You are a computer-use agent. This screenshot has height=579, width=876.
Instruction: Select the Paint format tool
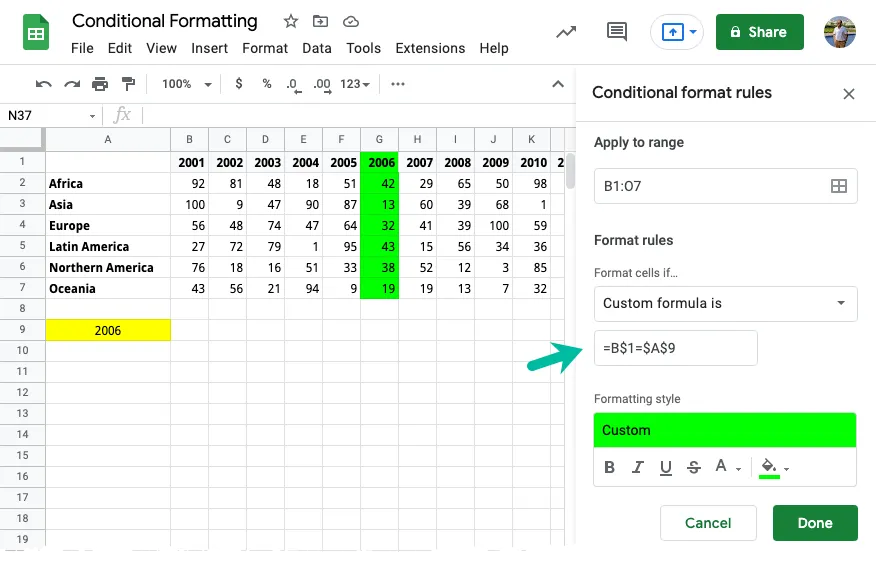click(x=127, y=84)
